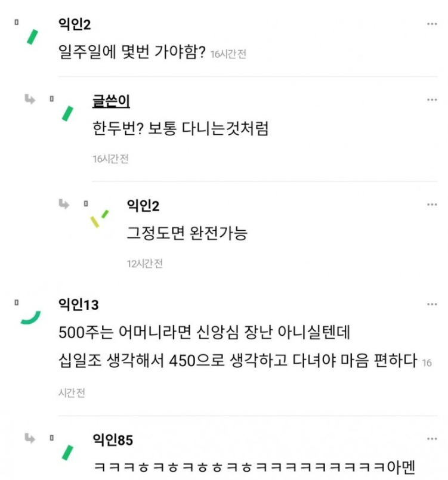Open the more-options menu on 익인2's top comment
The width and height of the screenshot is (448, 480).
432,24
